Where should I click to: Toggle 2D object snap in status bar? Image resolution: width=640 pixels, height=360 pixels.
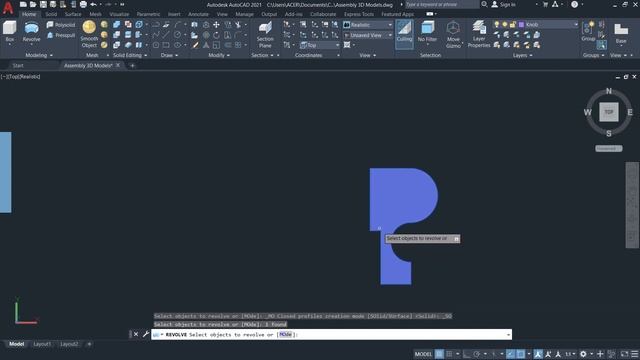[x=520, y=354]
